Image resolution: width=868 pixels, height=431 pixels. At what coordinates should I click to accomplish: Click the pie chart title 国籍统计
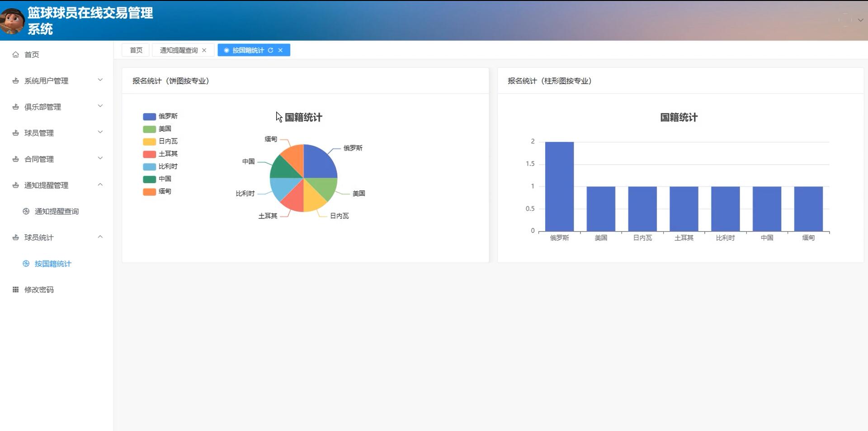(x=303, y=118)
